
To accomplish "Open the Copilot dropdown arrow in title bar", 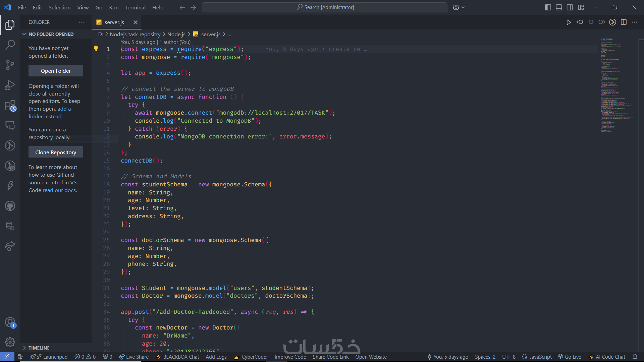I will click(463, 7).
